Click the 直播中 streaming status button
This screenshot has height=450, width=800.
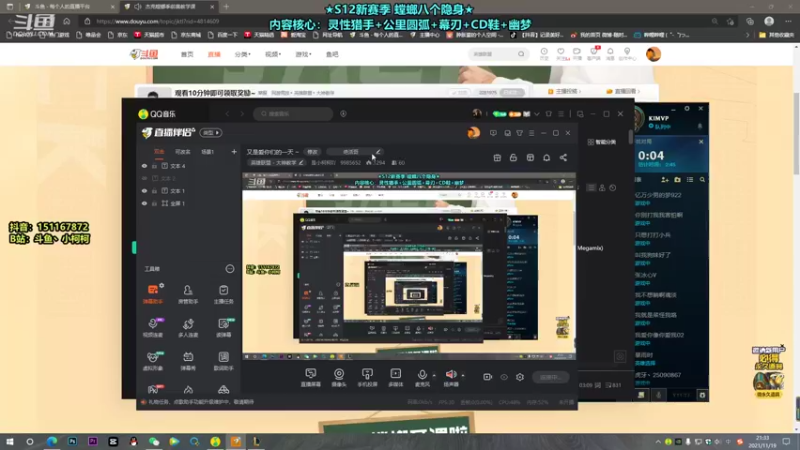[550, 377]
